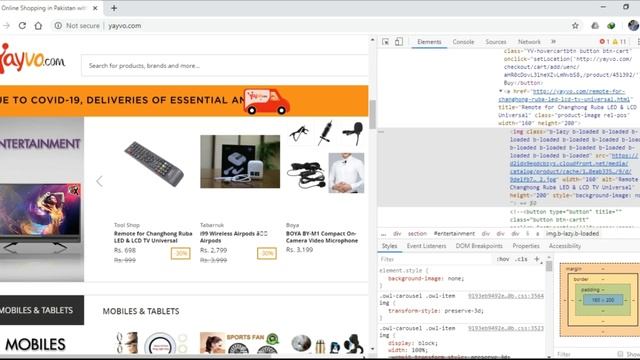Click the dark MOBILES & TABLETS sidebar tab
Image resolution: width=640 pixels, height=360 pixels.
42,310
